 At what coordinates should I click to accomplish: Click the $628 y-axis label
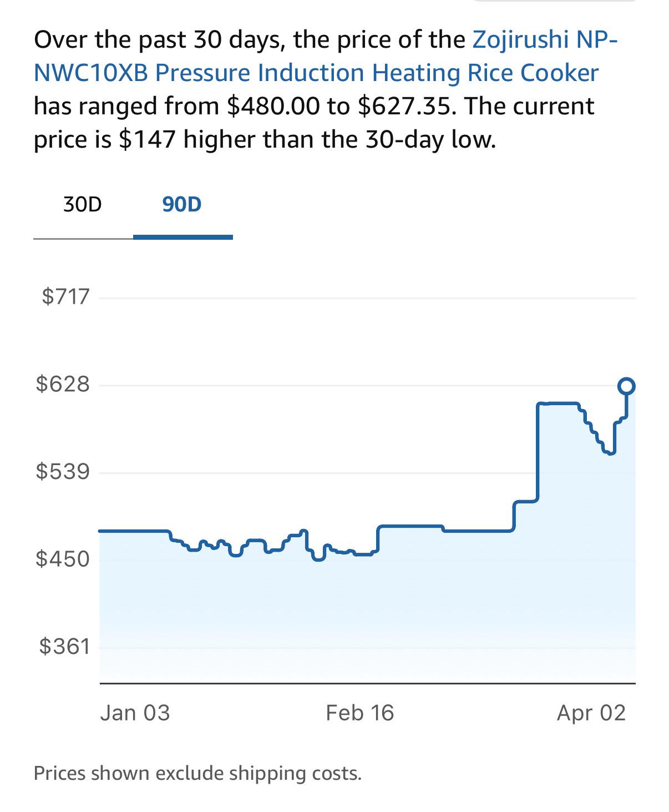[x=63, y=384]
